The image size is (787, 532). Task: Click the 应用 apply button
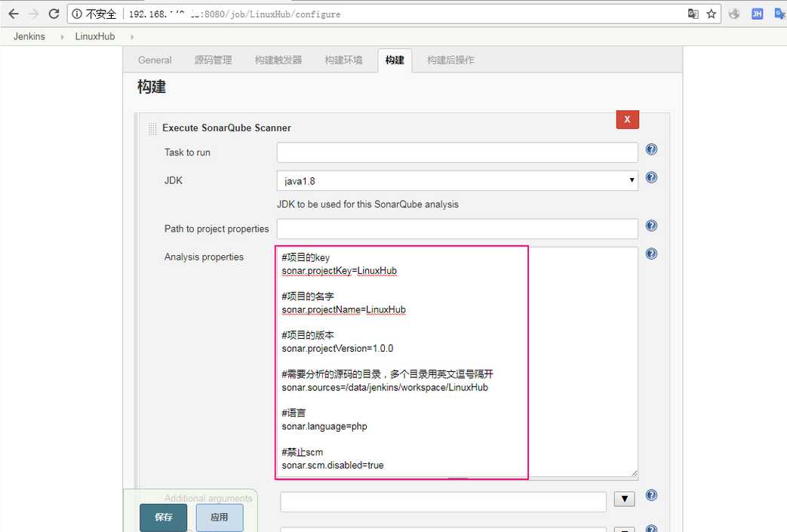220,518
